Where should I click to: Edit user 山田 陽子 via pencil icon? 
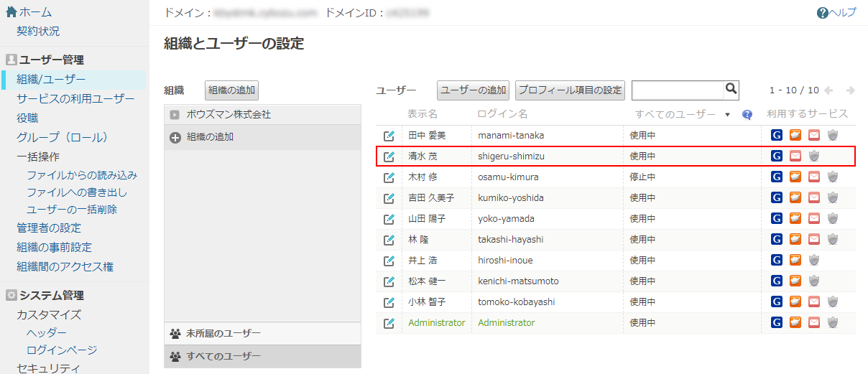coord(389,219)
